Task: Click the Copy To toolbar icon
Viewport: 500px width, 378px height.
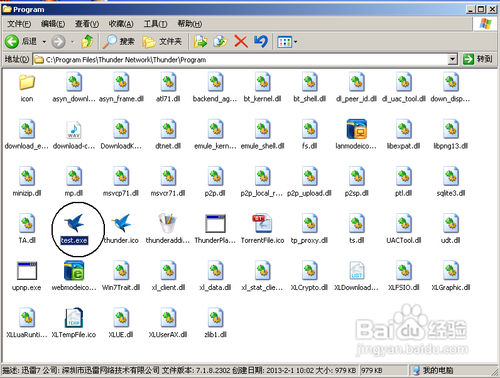Action: click(220, 41)
